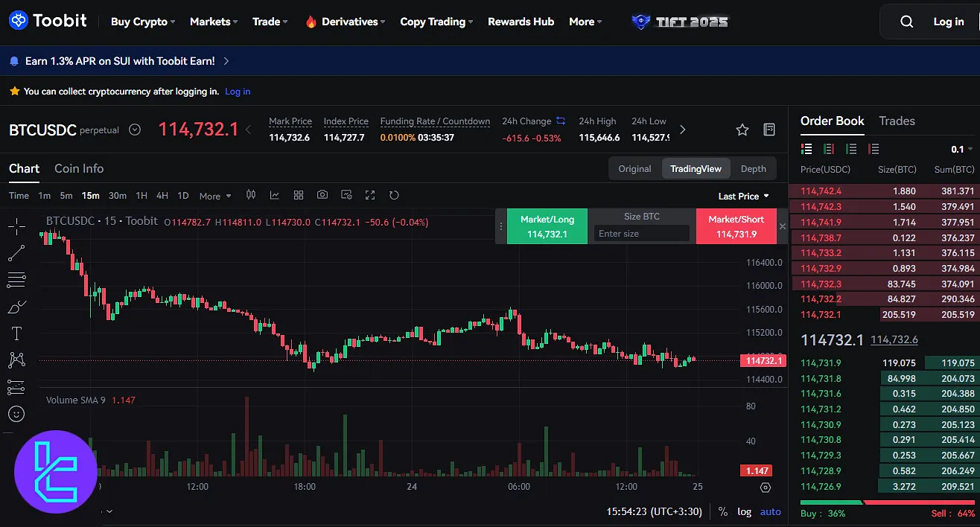This screenshot has height=527, width=980.
Task: Expand the Trade menu
Action: pyautogui.click(x=270, y=22)
